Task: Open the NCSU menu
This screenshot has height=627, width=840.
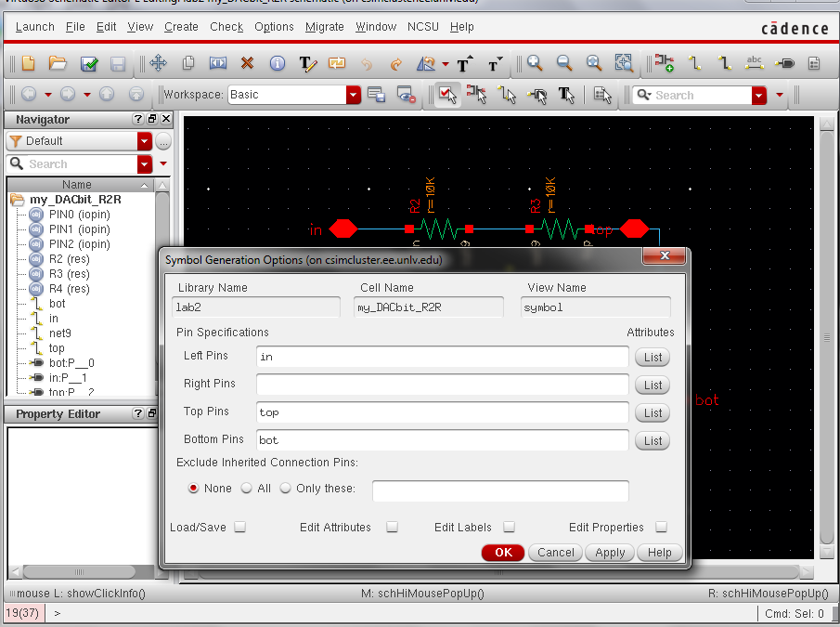Action: click(x=424, y=27)
